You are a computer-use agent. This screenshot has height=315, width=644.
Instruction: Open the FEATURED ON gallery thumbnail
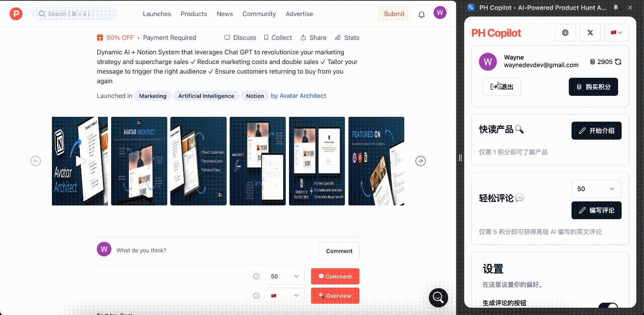point(376,161)
